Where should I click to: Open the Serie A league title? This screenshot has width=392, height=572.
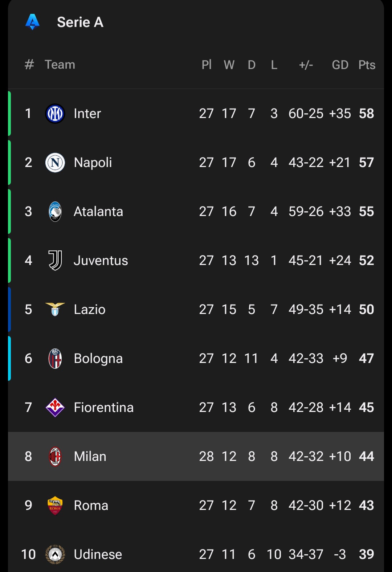(x=80, y=22)
